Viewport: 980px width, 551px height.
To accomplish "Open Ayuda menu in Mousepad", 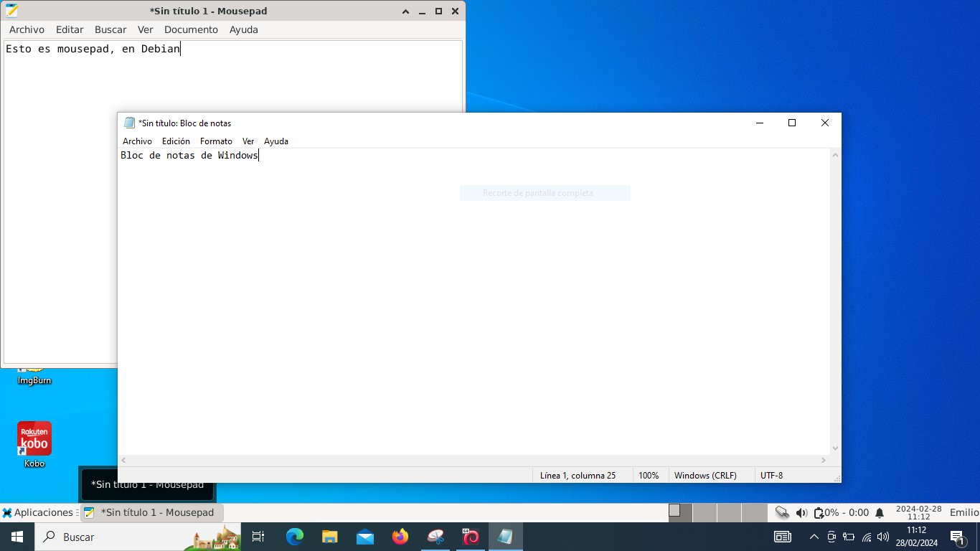I will click(x=244, y=29).
